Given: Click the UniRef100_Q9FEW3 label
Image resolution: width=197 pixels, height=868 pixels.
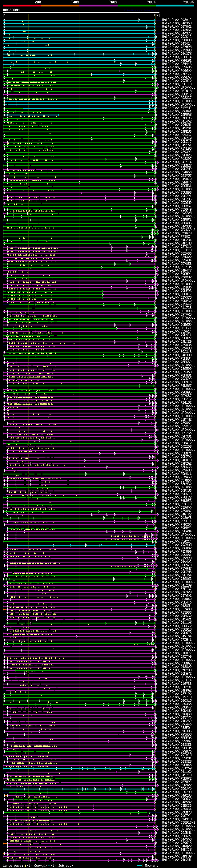Looking at the screenshot, I should [177, 132].
